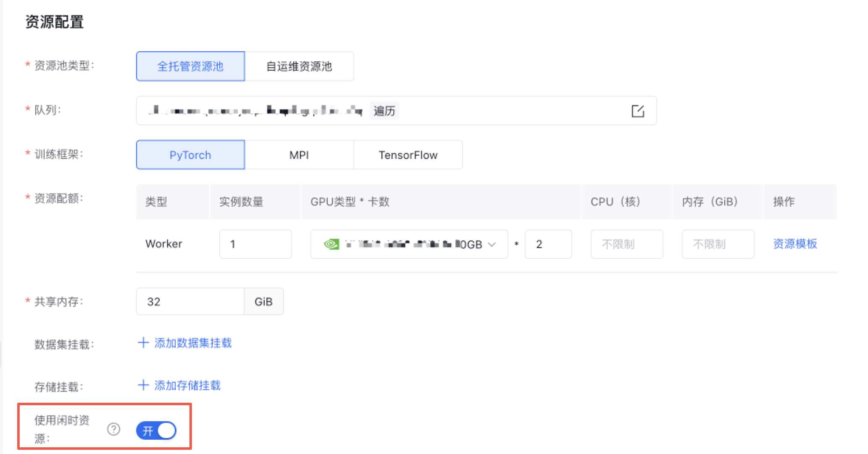Click the GPU card count field
Viewport: 868px width, 454px height.
[548, 244]
